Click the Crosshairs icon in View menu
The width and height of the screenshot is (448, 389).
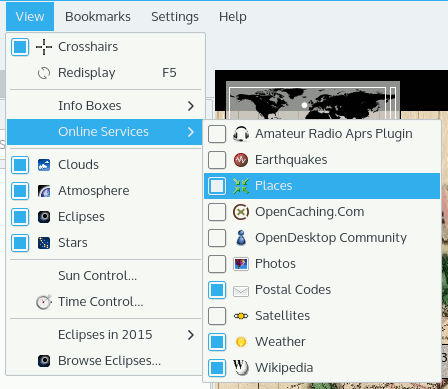[44, 47]
